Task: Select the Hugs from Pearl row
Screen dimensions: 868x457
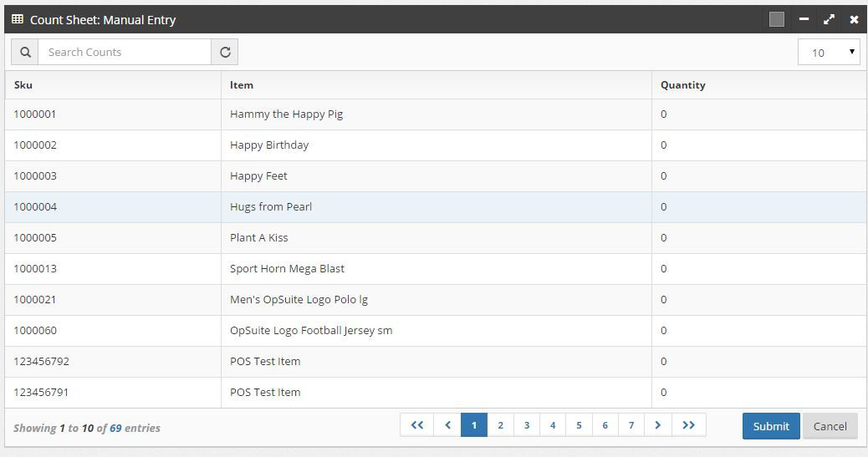Action: point(436,207)
